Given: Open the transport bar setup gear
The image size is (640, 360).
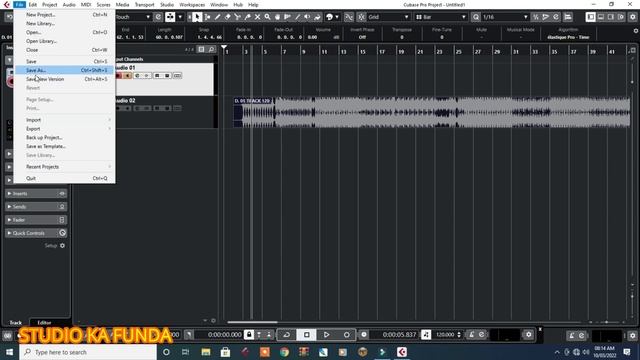Looking at the screenshot, I should [529, 335].
